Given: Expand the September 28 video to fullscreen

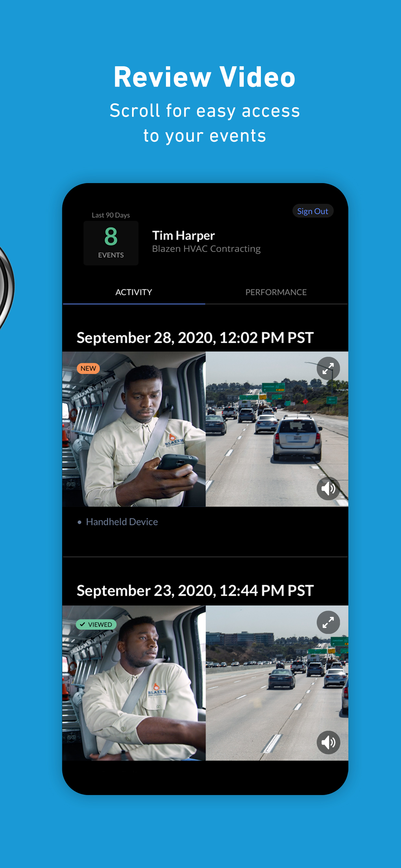Looking at the screenshot, I should (328, 368).
